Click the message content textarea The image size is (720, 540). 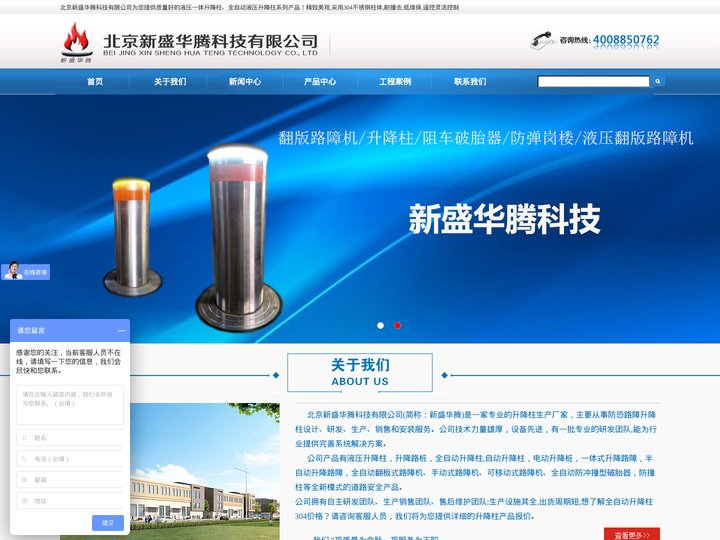pos(70,405)
